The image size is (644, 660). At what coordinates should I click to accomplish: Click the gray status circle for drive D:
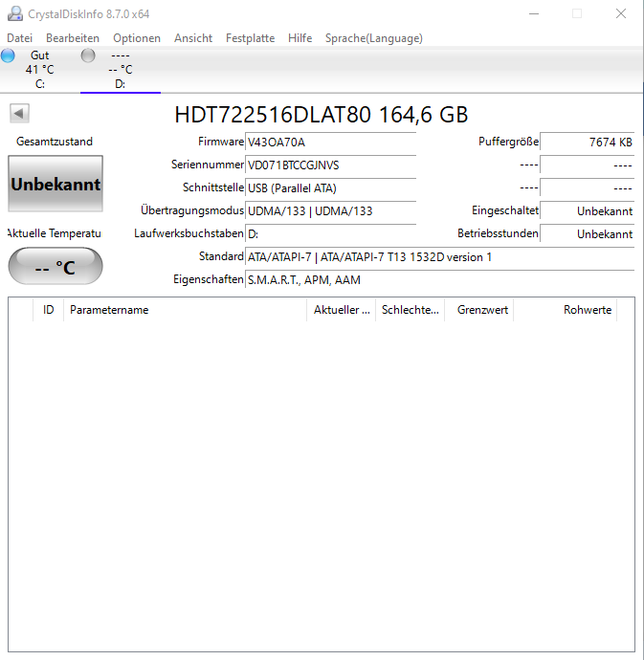(x=88, y=55)
